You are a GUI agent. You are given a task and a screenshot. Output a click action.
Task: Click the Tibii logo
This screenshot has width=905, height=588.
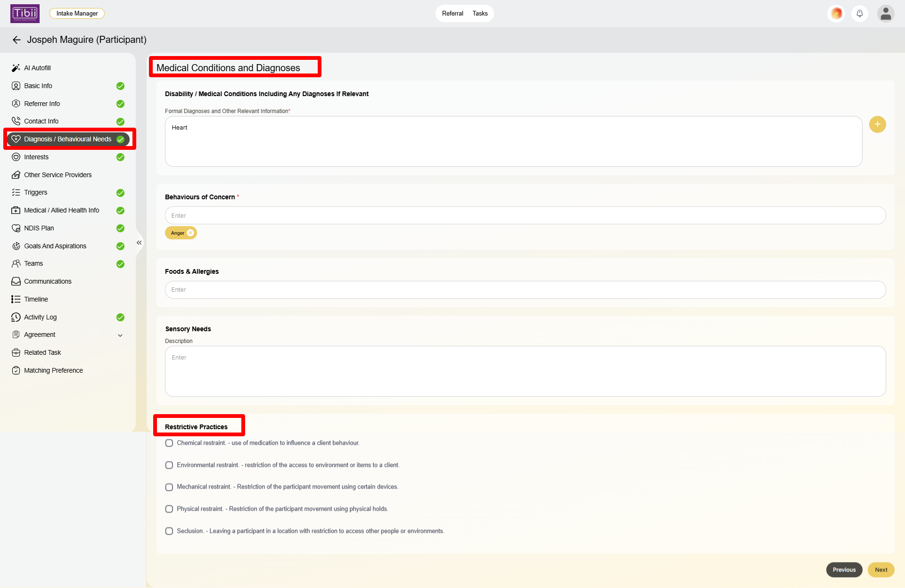click(x=25, y=14)
